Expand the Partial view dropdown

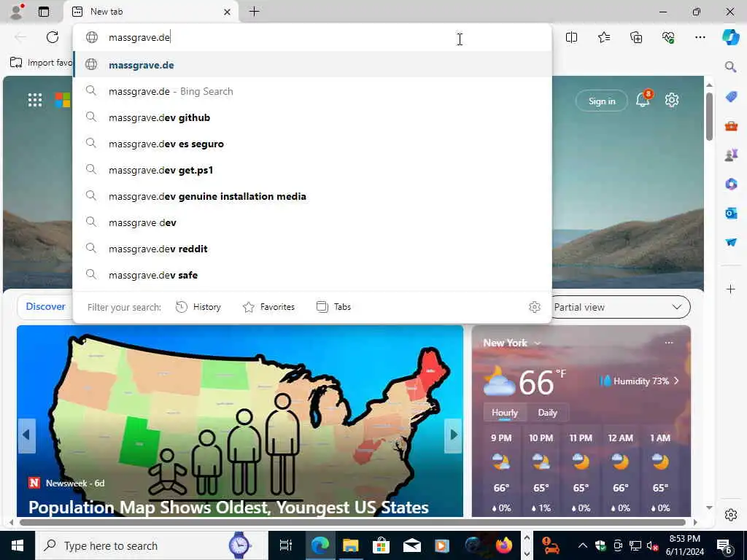pos(619,307)
